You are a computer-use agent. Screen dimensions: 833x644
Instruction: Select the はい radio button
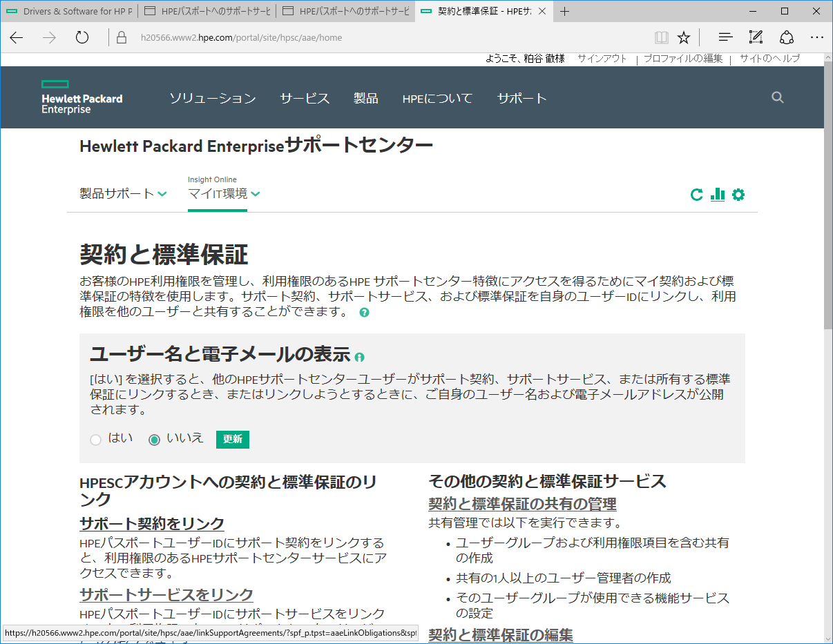[96, 440]
